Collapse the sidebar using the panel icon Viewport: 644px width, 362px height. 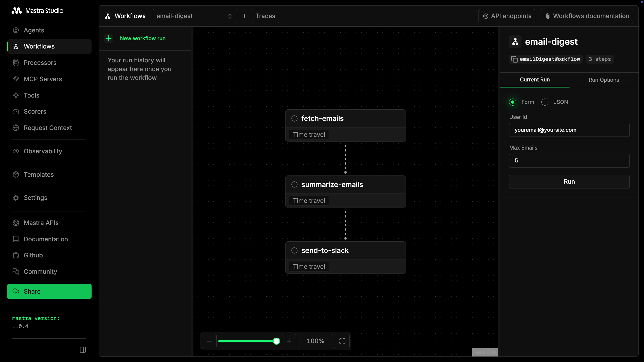83,350
